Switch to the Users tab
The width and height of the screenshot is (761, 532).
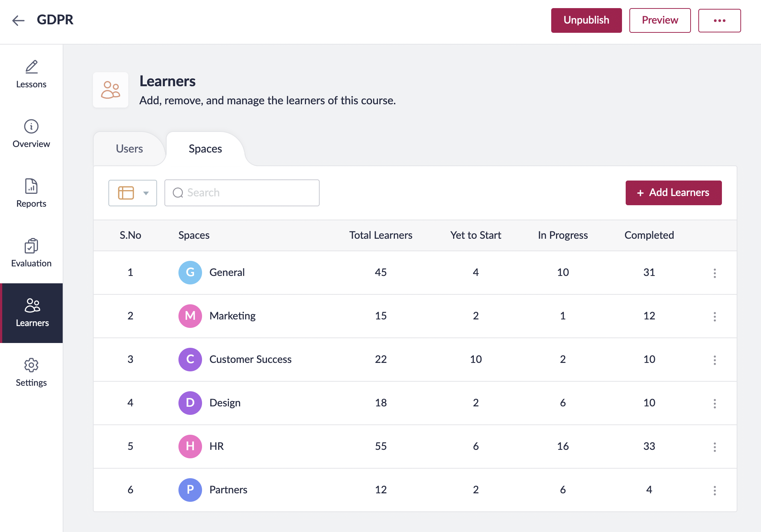[129, 149]
